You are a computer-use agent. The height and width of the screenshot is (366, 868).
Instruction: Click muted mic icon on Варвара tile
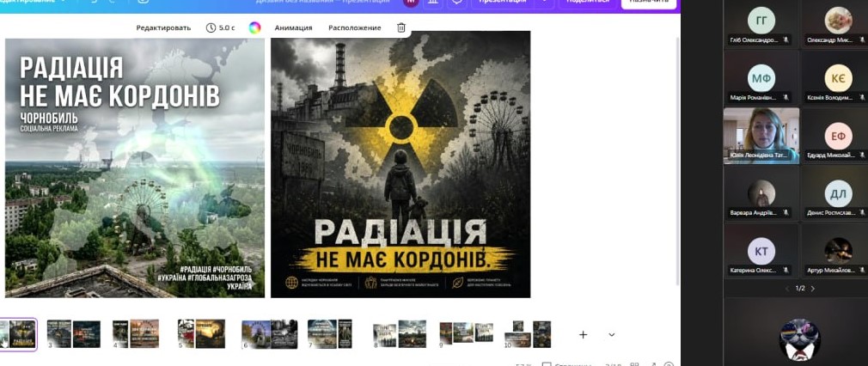pyautogui.click(x=785, y=212)
